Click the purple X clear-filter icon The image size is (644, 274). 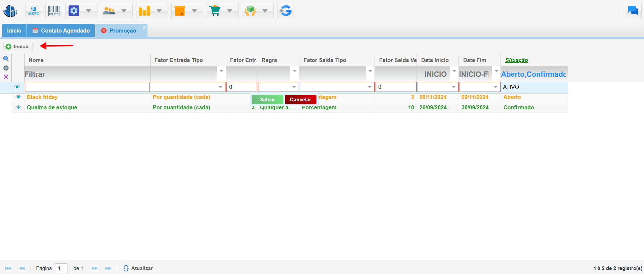point(6,77)
